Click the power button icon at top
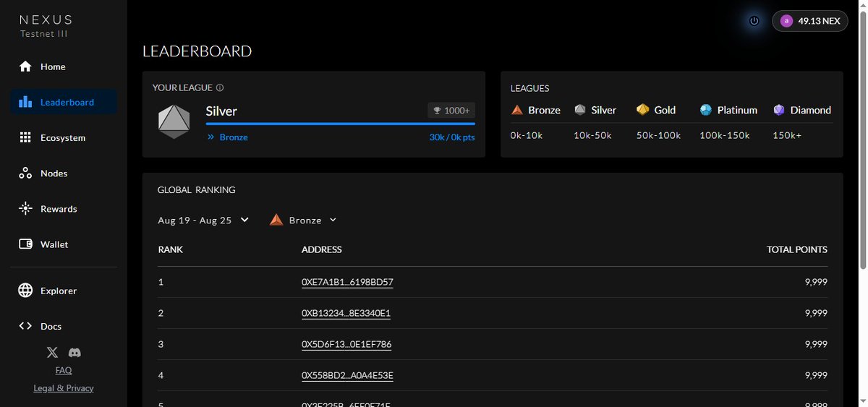 click(x=754, y=21)
